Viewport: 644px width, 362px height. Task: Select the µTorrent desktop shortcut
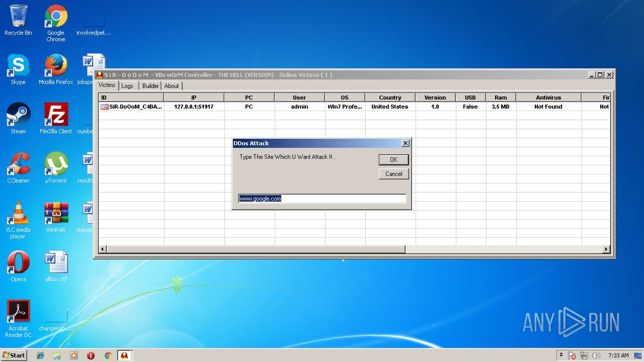56,168
